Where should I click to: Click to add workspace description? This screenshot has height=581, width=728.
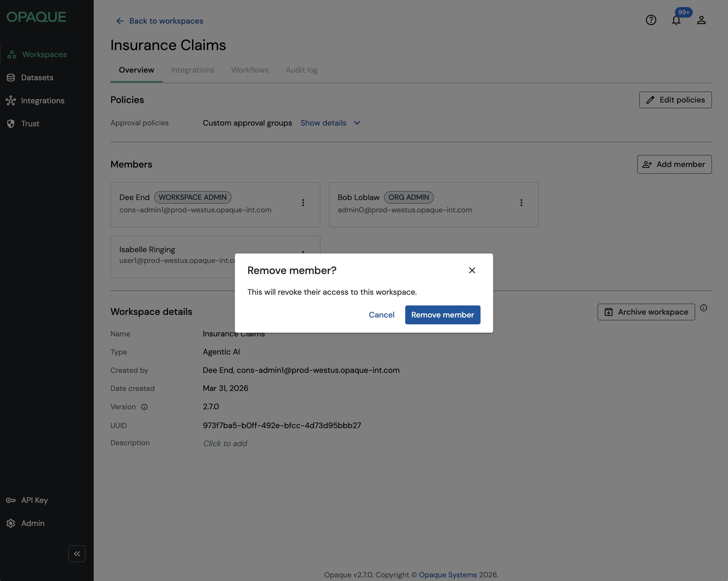click(225, 443)
